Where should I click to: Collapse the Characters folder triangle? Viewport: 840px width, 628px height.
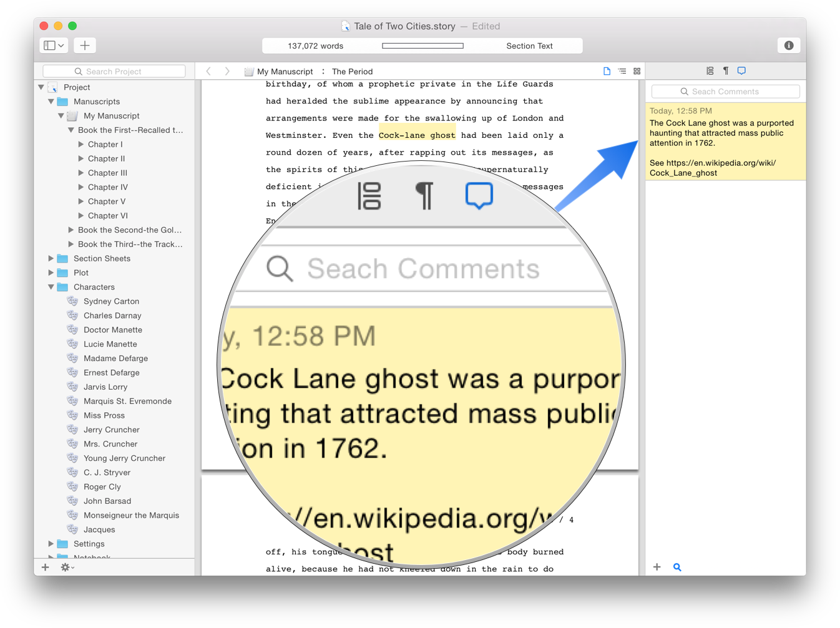coord(51,287)
